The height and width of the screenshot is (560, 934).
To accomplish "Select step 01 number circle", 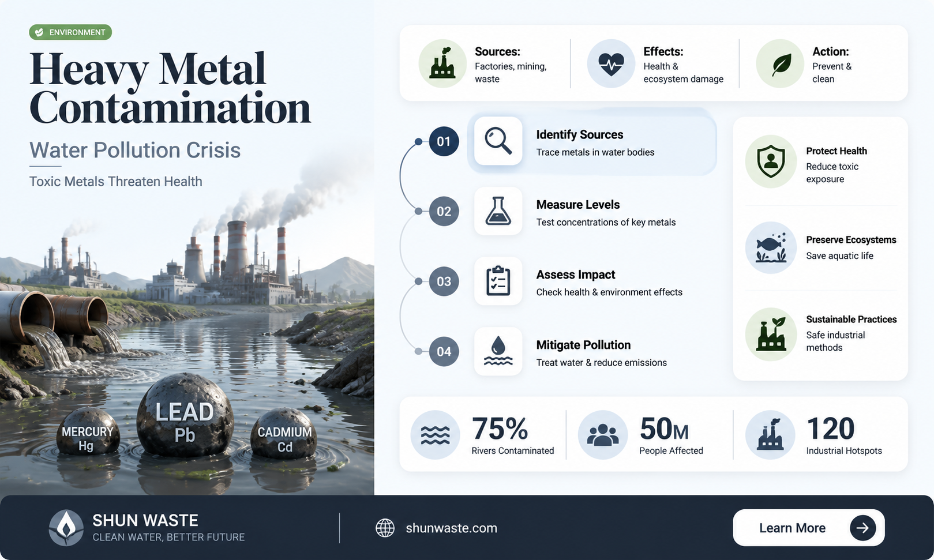I will (444, 141).
